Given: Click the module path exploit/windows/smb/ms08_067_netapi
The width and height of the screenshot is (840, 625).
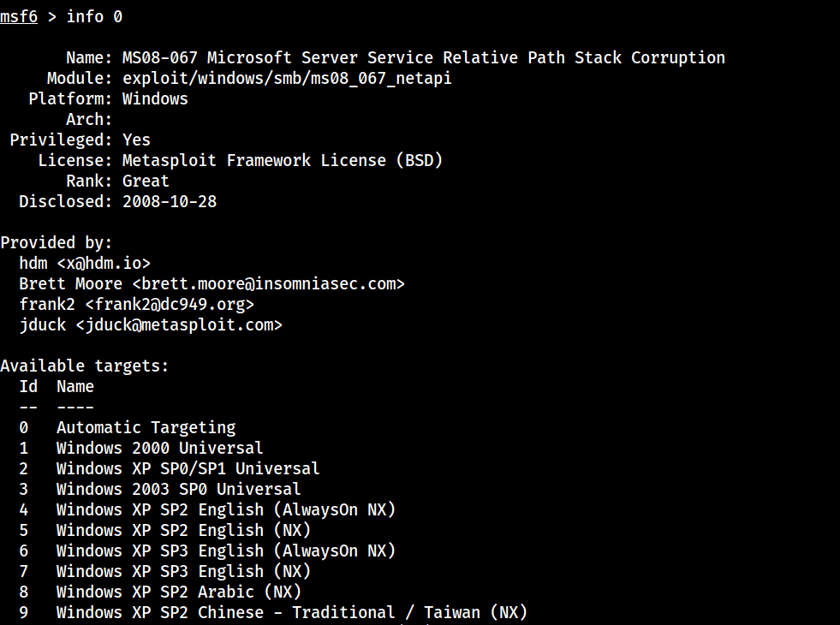Looking at the screenshot, I should [287, 78].
